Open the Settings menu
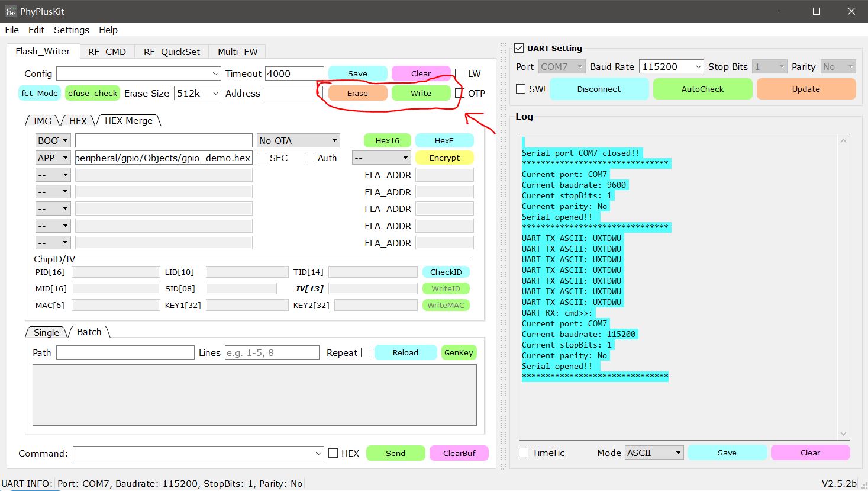This screenshot has height=491, width=868. [x=72, y=30]
